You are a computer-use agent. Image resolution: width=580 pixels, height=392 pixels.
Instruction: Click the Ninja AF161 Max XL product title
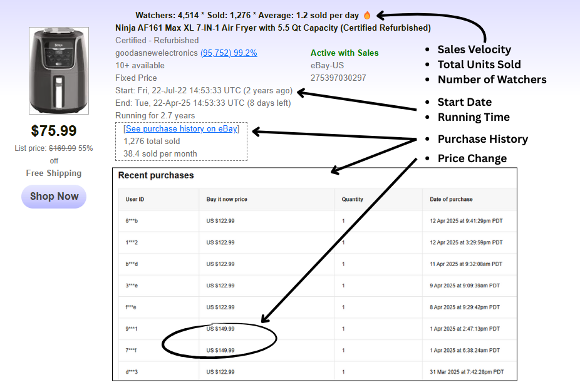(272, 28)
